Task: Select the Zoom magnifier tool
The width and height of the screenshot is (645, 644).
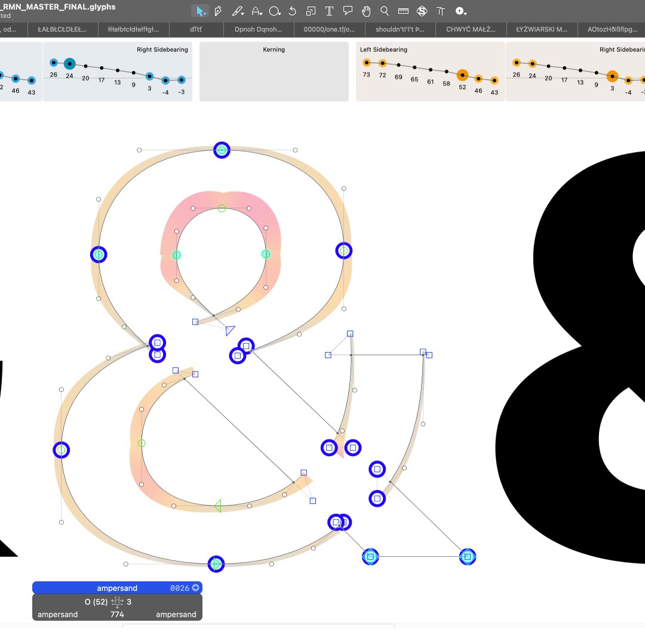Action: 384,11
